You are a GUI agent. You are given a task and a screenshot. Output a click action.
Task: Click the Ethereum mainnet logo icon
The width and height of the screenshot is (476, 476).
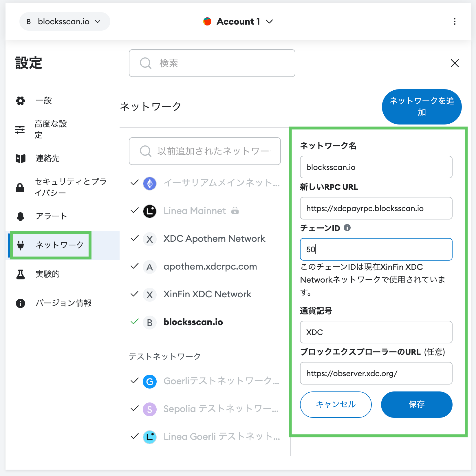pyautogui.click(x=149, y=183)
